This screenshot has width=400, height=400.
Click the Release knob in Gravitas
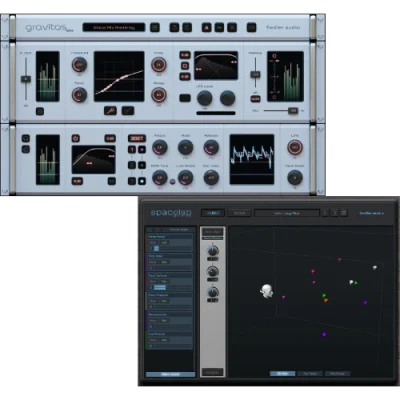point(211,147)
